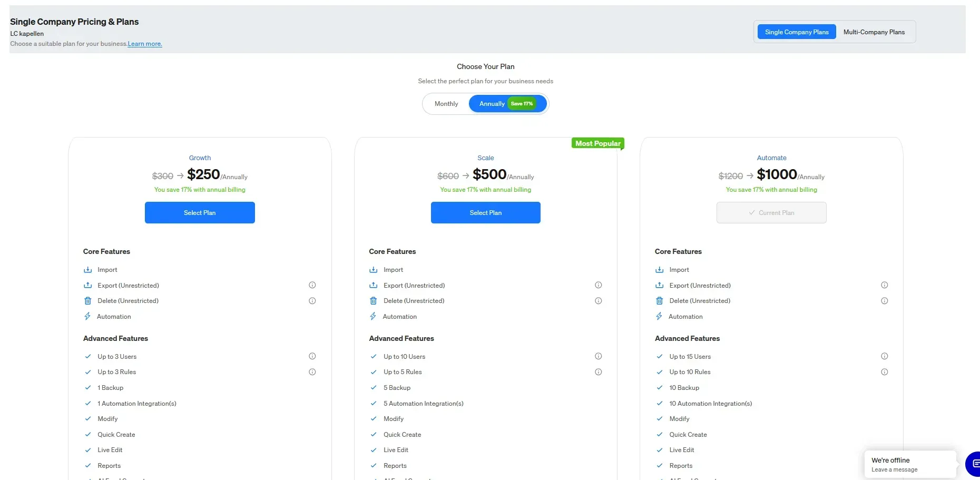Image resolution: width=980 pixels, height=480 pixels.
Task: Click the Most Popular badge
Action: point(597,143)
